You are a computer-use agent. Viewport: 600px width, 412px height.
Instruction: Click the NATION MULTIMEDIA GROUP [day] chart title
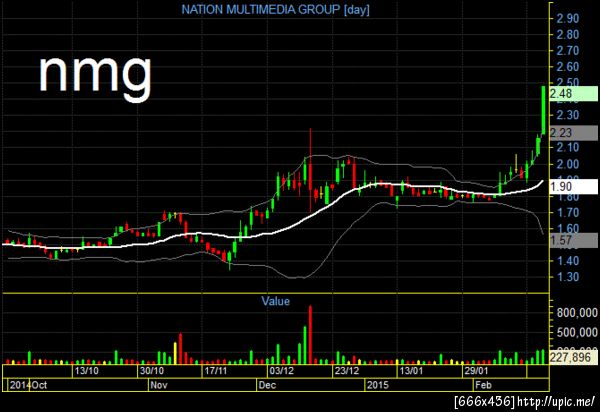276,9
